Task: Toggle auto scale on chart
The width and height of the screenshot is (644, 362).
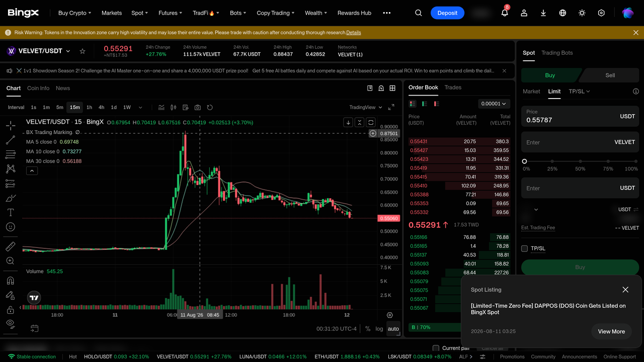Action: (393, 329)
